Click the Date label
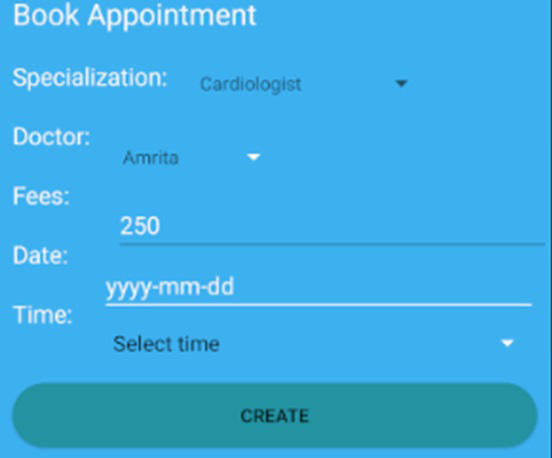The width and height of the screenshot is (552, 458). [40, 256]
